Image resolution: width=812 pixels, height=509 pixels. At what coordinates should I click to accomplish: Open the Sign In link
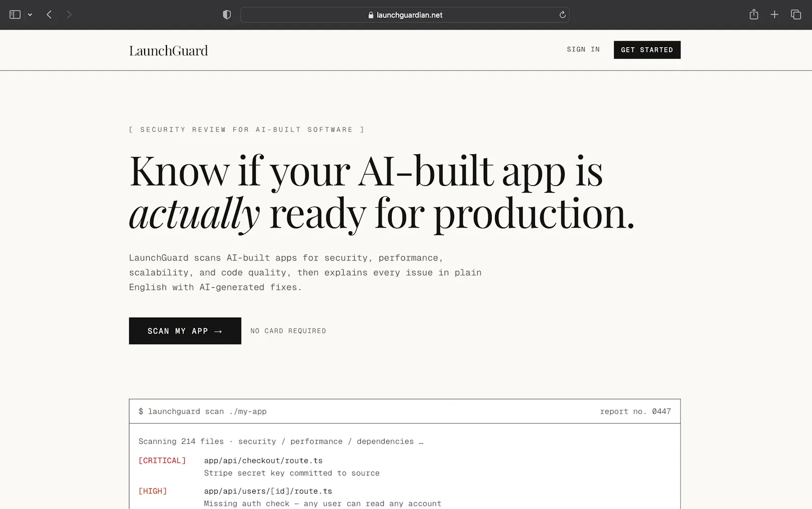(583, 49)
